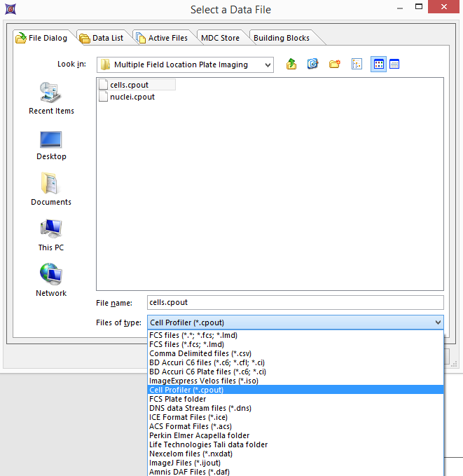This screenshot has height=476, width=463.
Task: Create a new folder
Action: point(334,64)
